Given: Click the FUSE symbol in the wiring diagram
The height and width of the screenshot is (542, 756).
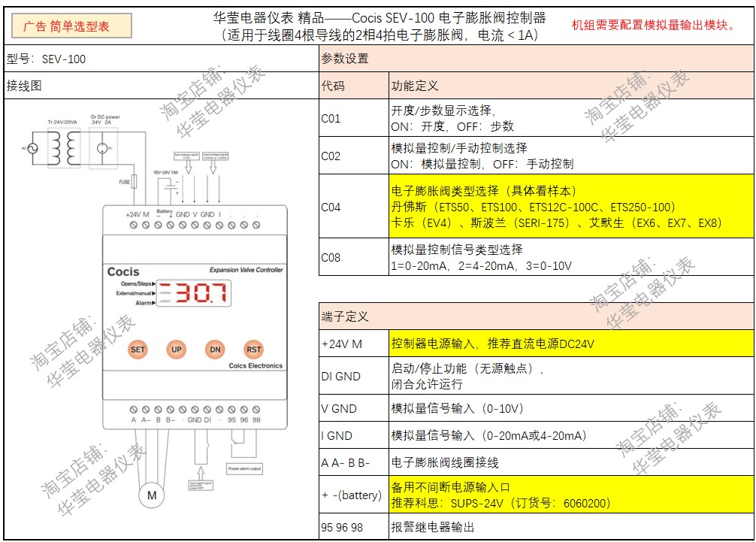Looking at the screenshot, I should [x=134, y=182].
